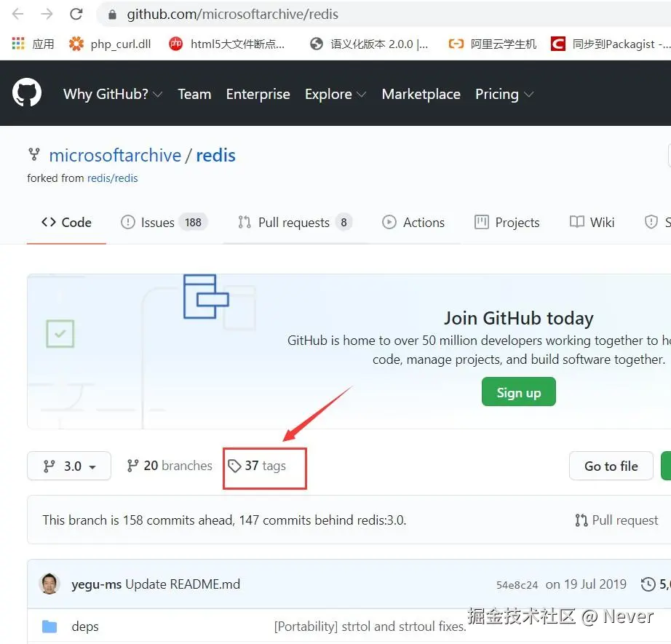The image size is (671, 644).
Task: Open the Portability strtol fixes commit message
Action: click(x=370, y=627)
